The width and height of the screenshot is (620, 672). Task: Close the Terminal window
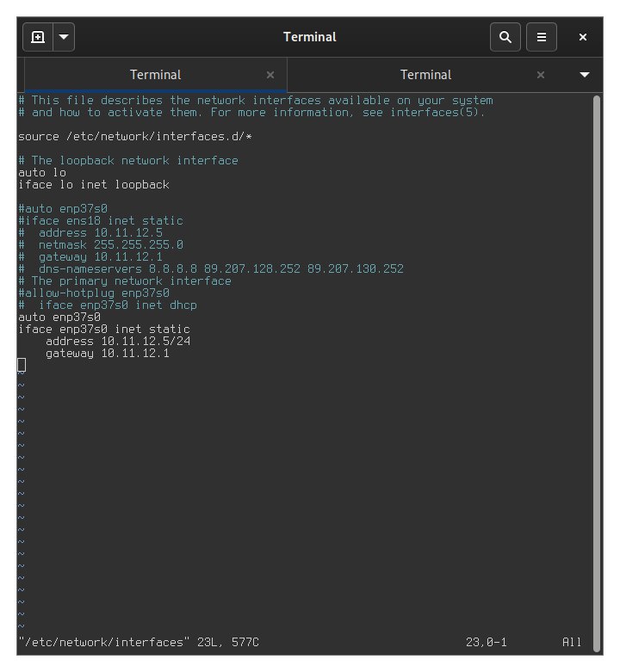(x=583, y=37)
